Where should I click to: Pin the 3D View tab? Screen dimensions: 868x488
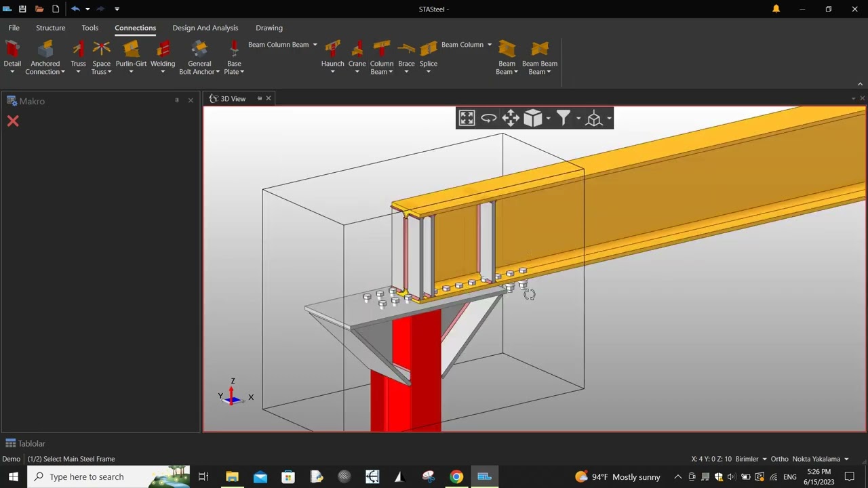click(x=259, y=99)
